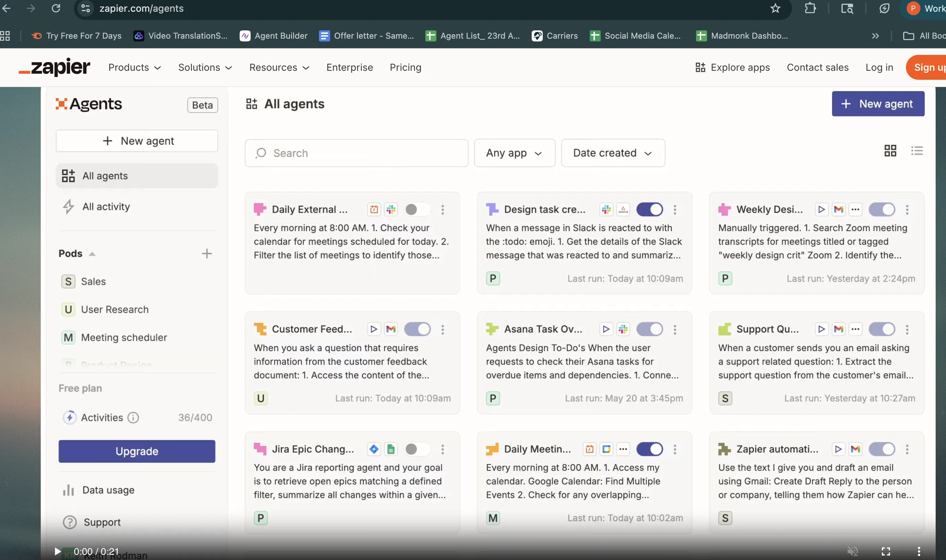Enable the Jira Epic Chang agent toggle

[x=417, y=449]
